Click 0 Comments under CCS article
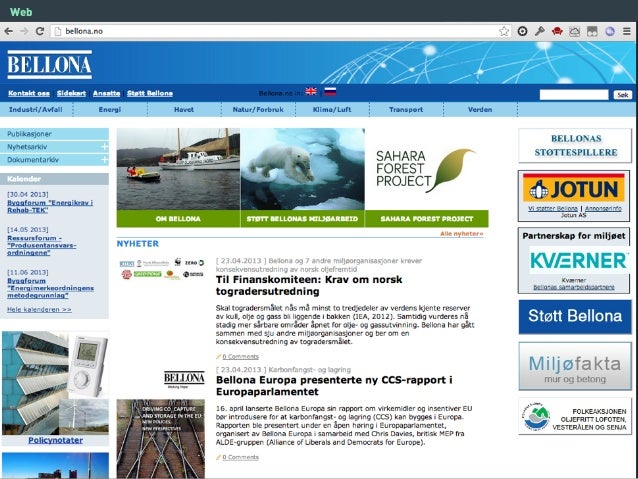 pyautogui.click(x=240, y=457)
